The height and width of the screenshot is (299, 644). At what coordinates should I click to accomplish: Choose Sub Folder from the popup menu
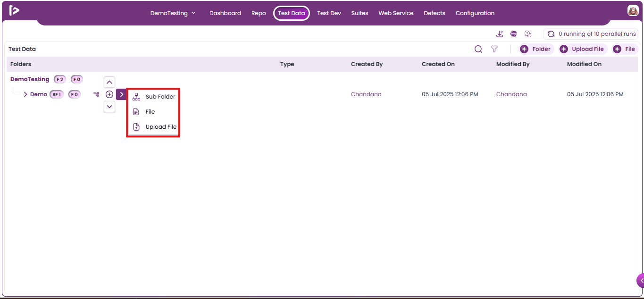click(x=153, y=97)
